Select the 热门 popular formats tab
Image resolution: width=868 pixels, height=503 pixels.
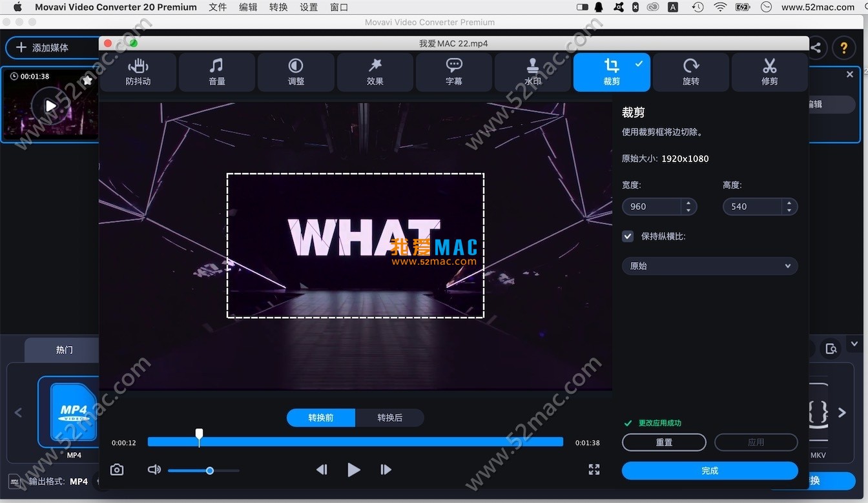coord(65,350)
